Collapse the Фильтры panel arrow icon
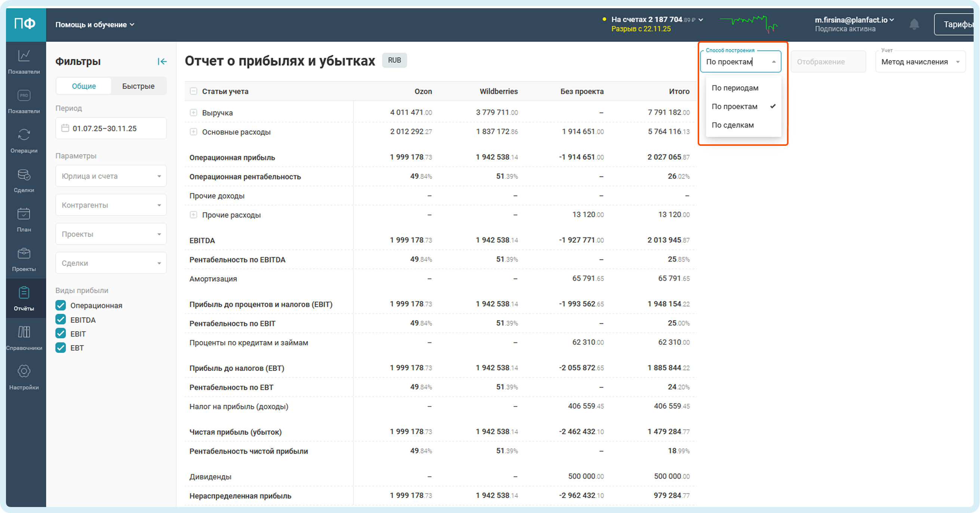The width and height of the screenshot is (980, 513). point(162,61)
